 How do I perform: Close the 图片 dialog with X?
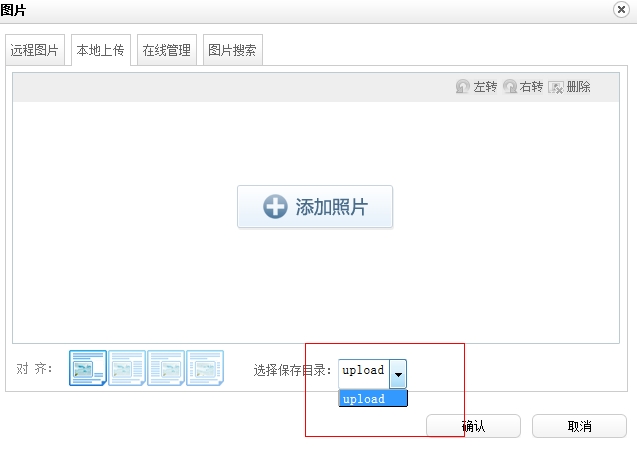coord(621,9)
